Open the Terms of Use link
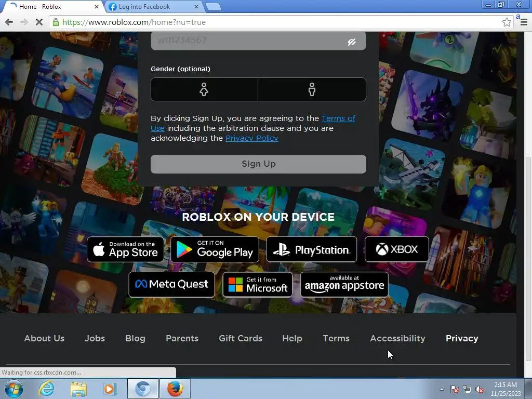Screen dimensions: 532x399 pos(253,123)
